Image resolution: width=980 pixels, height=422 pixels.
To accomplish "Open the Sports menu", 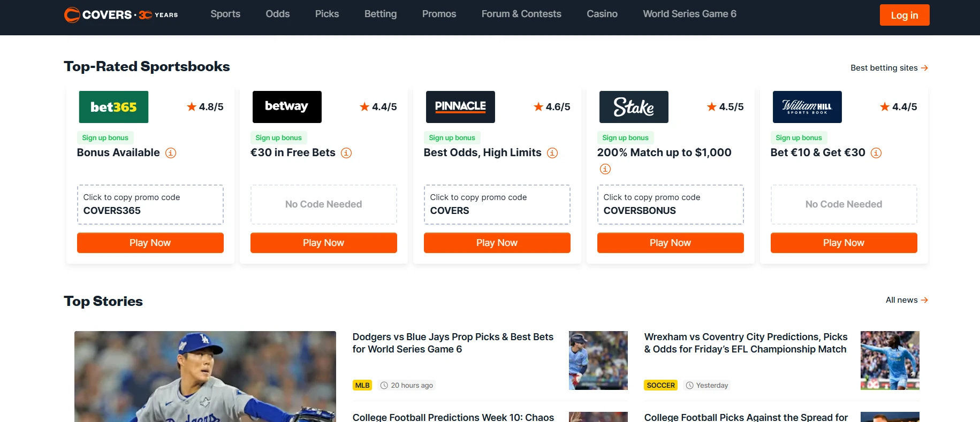I will pos(225,14).
